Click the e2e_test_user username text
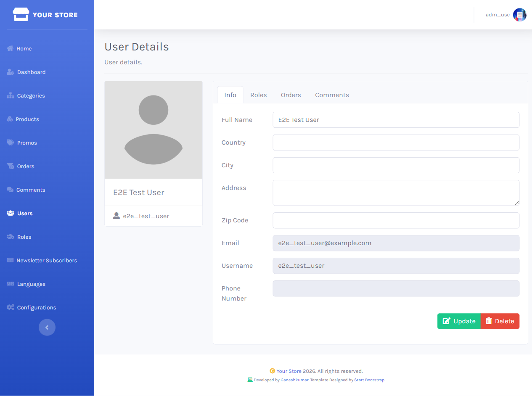 [146, 216]
